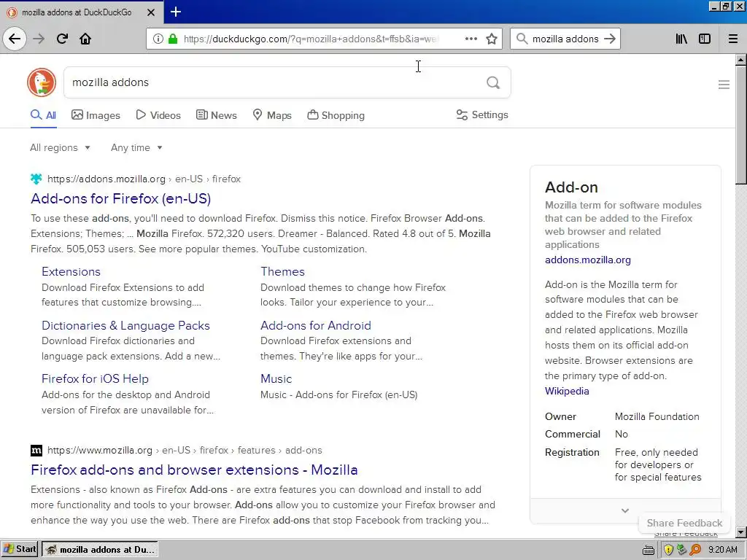This screenshot has height=560, width=747.
Task: Click addons.mozilla.org puzzle favicon
Action: pos(36,179)
